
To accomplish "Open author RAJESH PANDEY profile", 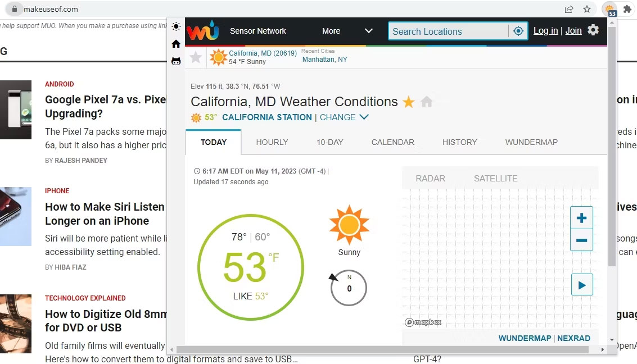I will [81, 161].
